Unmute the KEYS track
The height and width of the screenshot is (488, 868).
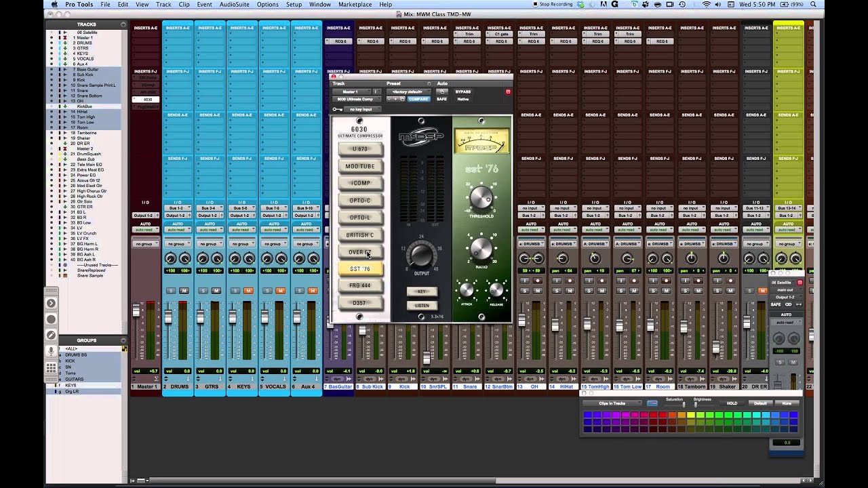coord(248,291)
